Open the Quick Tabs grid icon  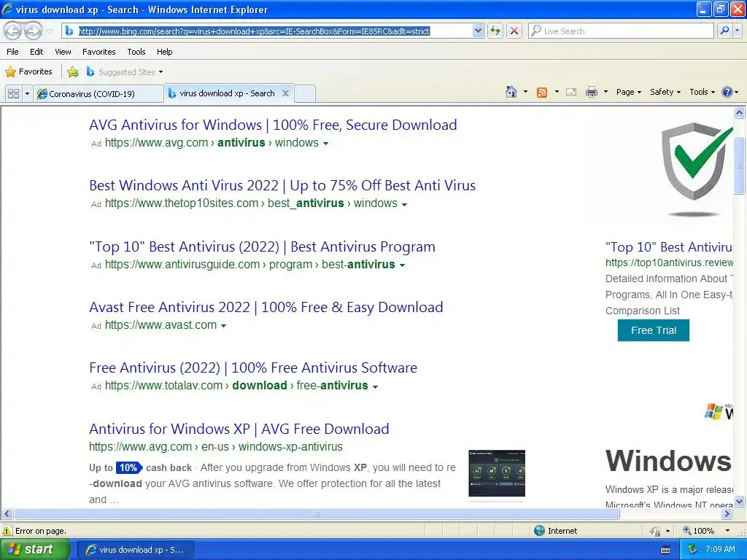[x=13, y=93]
